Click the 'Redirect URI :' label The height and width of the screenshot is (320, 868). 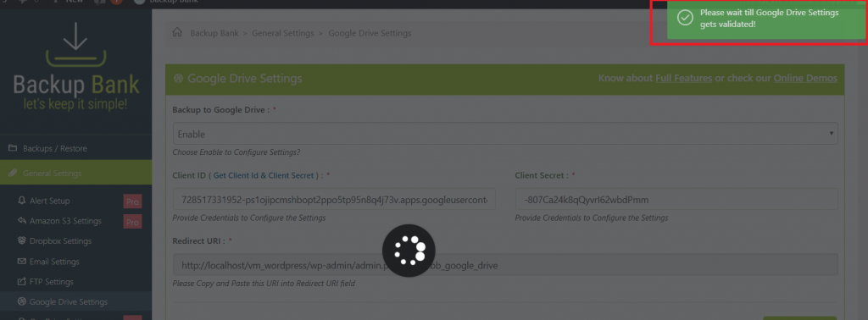pos(198,241)
